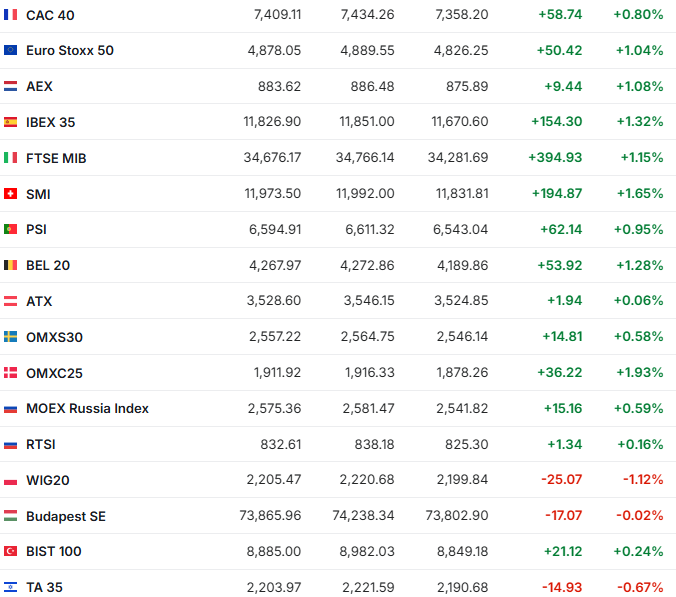Click the Hungary flag icon beside Budapest SE
This screenshot has width=676, height=597.
tap(11, 516)
